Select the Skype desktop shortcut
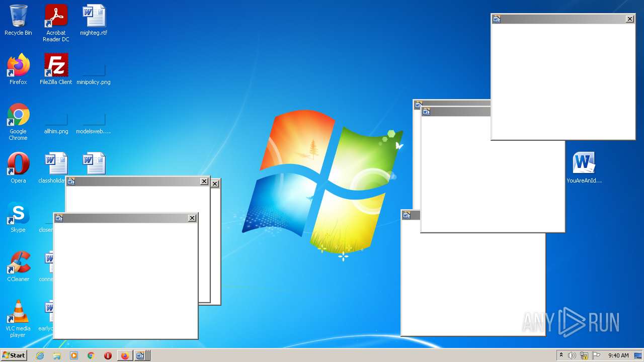 pyautogui.click(x=18, y=217)
